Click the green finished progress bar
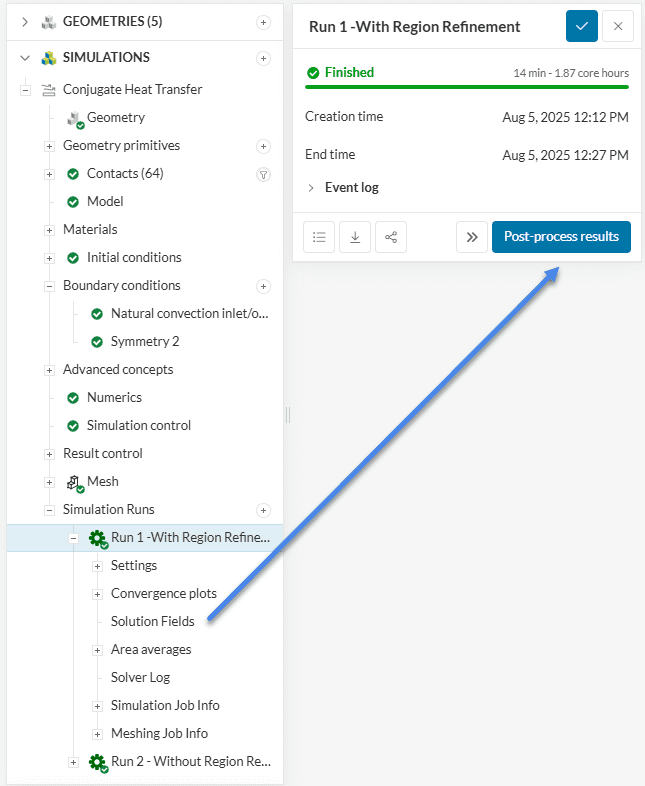 click(x=467, y=87)
